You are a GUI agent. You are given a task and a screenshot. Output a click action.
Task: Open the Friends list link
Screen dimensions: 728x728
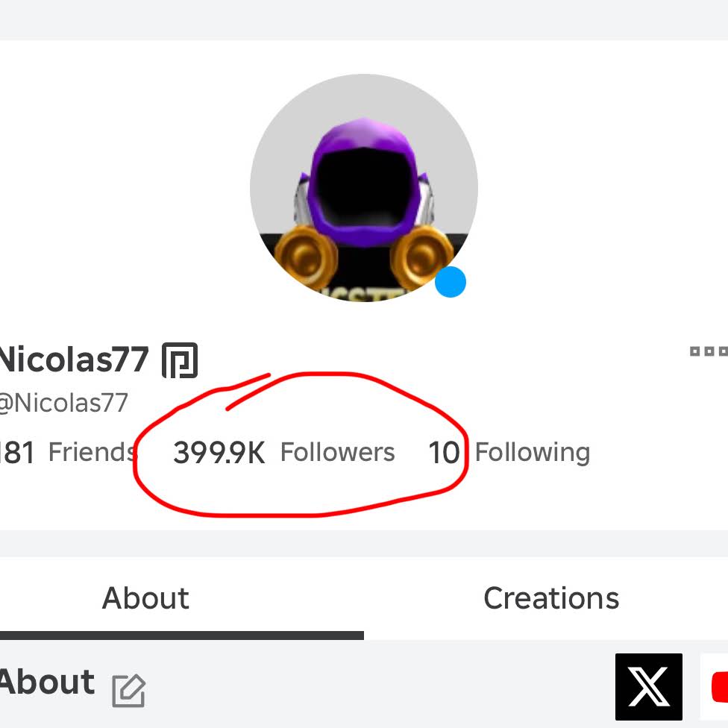[91, 452]
